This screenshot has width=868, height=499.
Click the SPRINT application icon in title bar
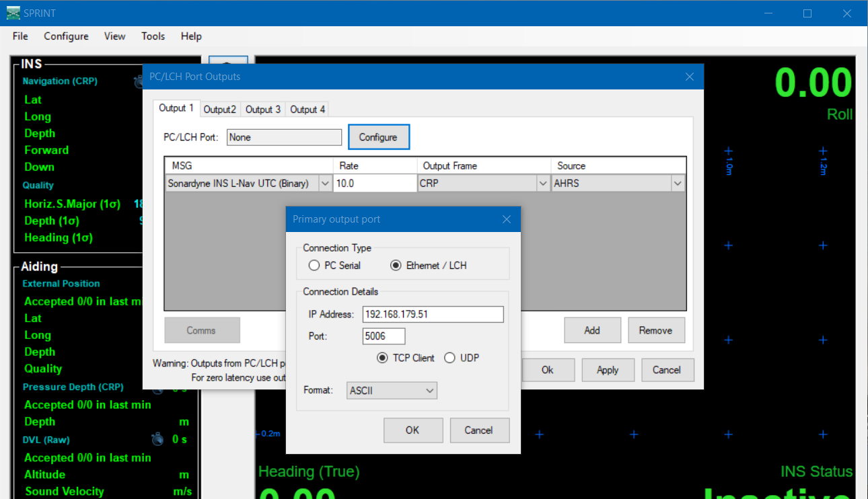pyautogui.click(x=13, y=13)
